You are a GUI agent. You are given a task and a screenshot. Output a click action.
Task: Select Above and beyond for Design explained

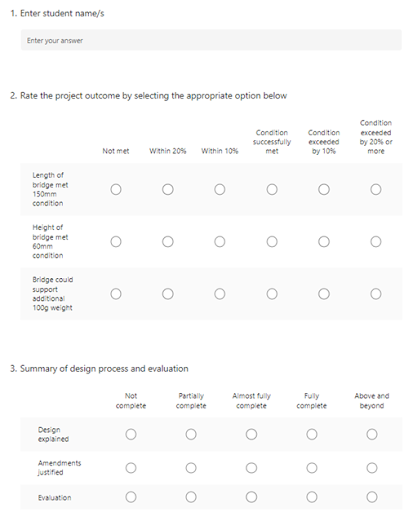click(372, 434)
